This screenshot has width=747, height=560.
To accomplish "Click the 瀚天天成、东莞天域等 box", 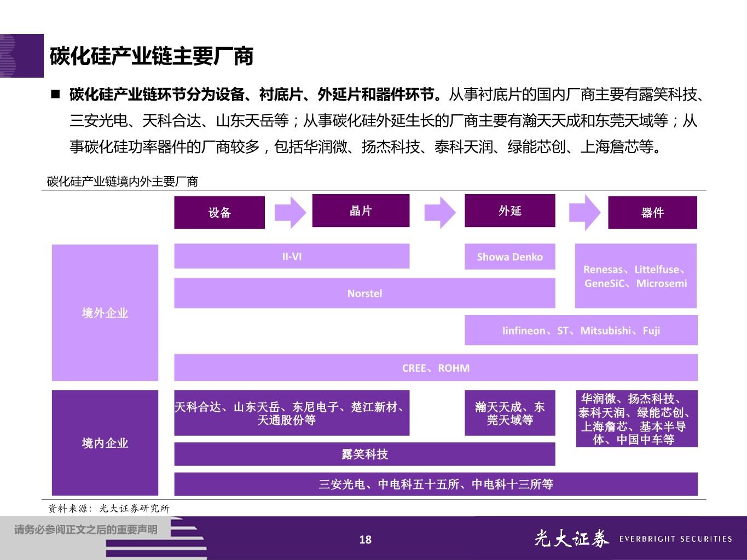I will click(x=509, y=413).
